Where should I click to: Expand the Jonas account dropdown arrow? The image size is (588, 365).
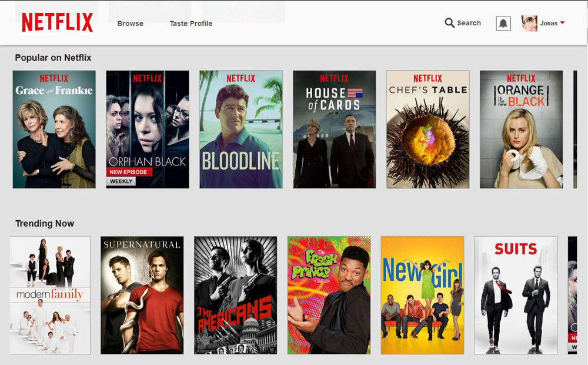562,23
